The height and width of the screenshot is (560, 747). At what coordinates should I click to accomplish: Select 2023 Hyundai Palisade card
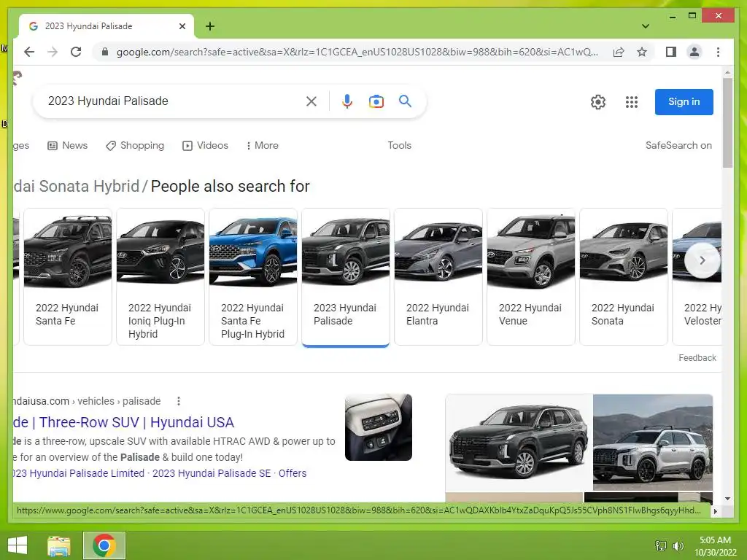click(346, 276)
